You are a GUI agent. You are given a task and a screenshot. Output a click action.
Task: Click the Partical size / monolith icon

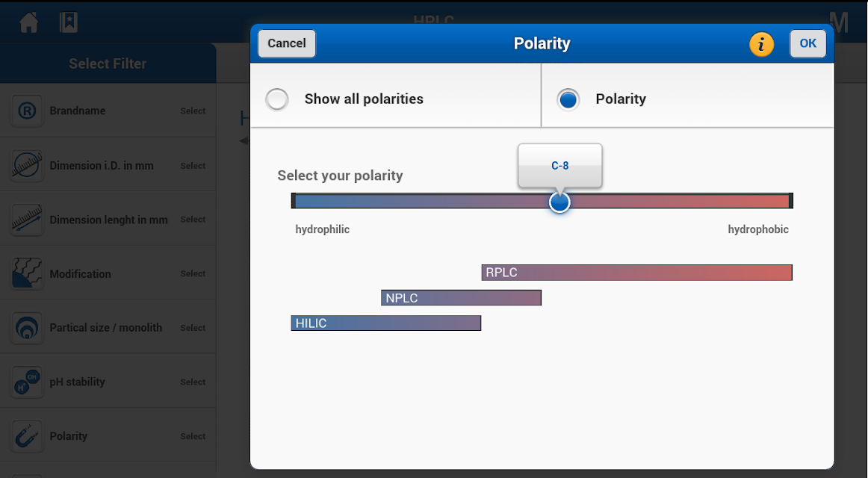click(27, 328)
